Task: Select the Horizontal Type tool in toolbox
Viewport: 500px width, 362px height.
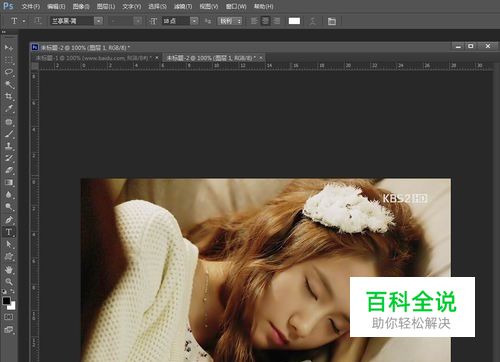Action: (9, 232)
